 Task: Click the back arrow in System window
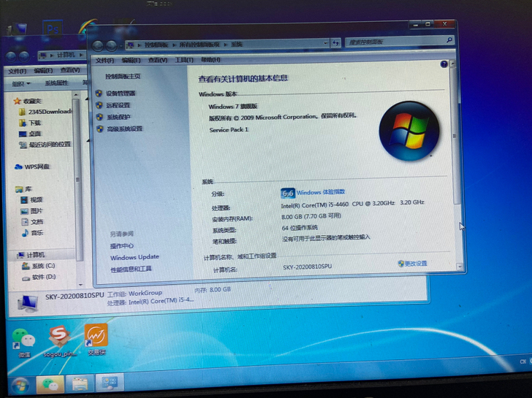tap(99, 46)
